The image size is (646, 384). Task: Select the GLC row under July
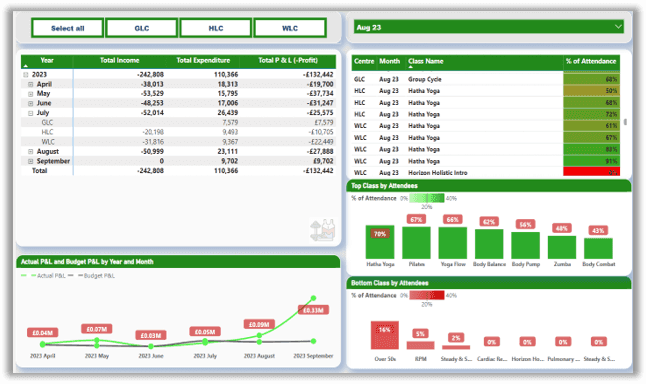[x=178, y=122]
